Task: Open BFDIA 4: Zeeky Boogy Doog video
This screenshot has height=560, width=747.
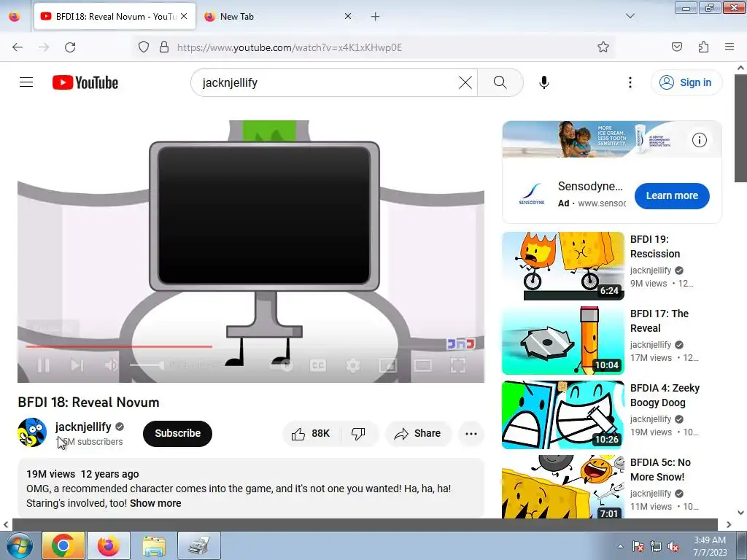Action: [x=562, y=415]
